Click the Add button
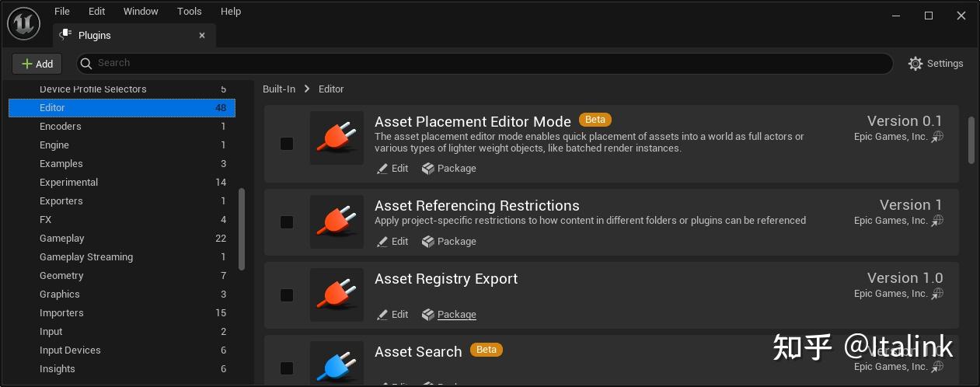The height and width of the screenshot is (387, 980). click(x=37, y=64)
